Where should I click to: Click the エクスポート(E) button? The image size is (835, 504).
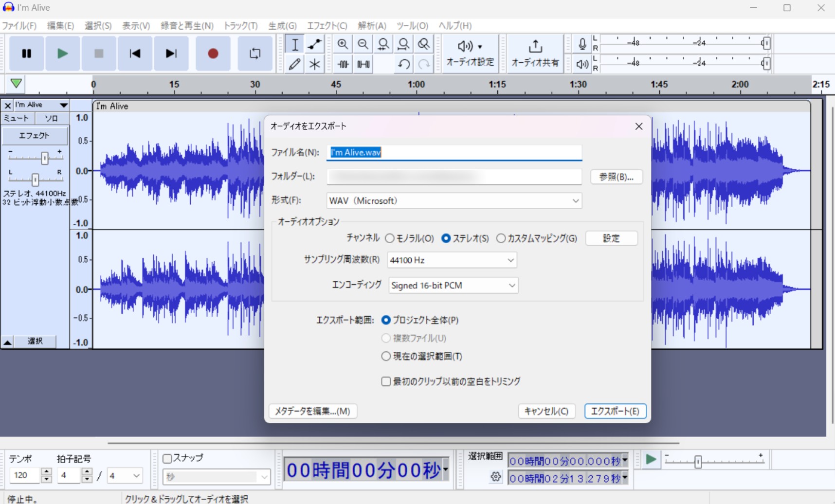pyautogui.click(x=615, y=411)
